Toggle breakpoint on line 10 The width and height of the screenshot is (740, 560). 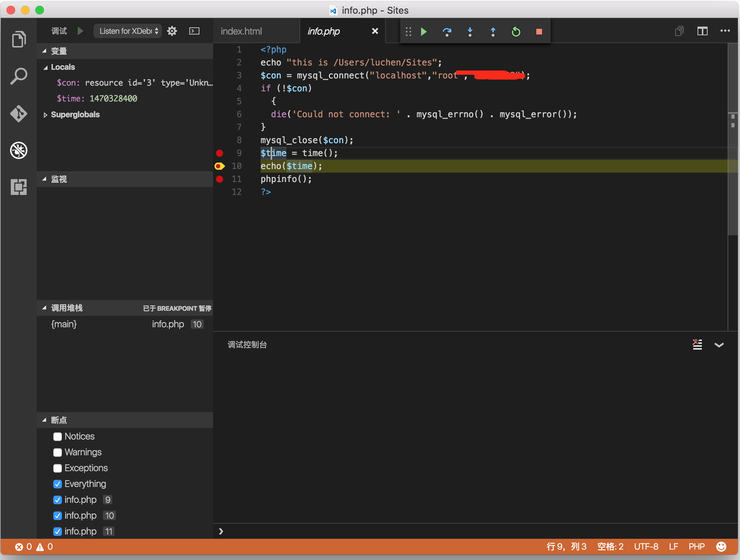tap(220, 166)
